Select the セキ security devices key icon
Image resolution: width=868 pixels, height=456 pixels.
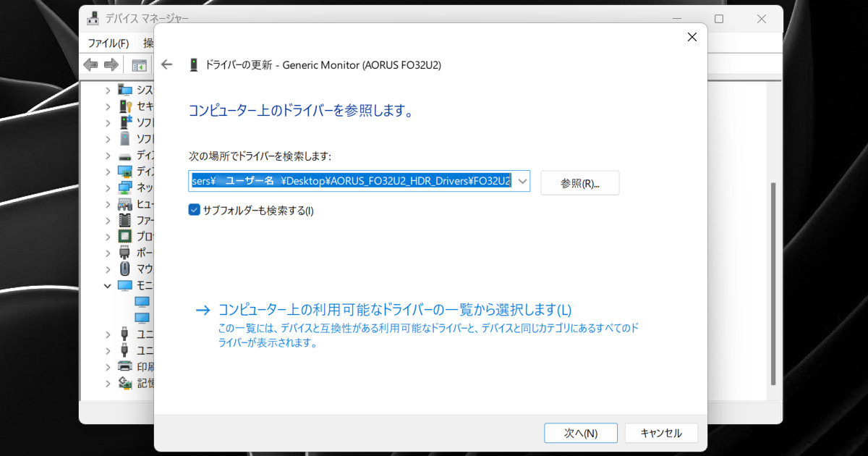click(x=125, y=106)
